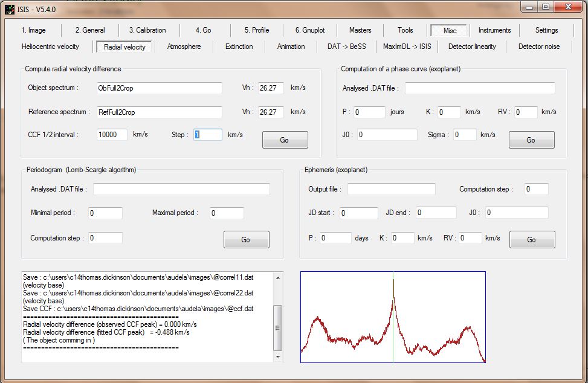The height and width of the screenshot is (383, 588).
Task: Select the Heliocentric velocity sub-tab
Action: [50, 47]
